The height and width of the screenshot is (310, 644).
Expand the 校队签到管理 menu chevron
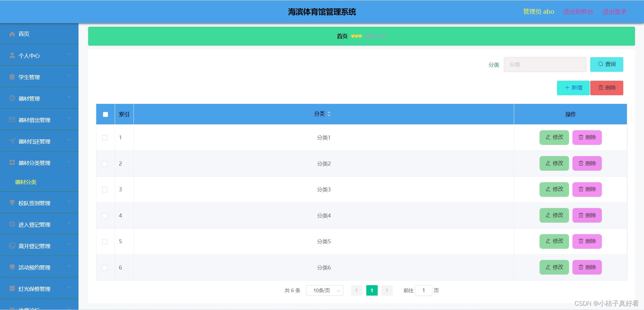69,202
